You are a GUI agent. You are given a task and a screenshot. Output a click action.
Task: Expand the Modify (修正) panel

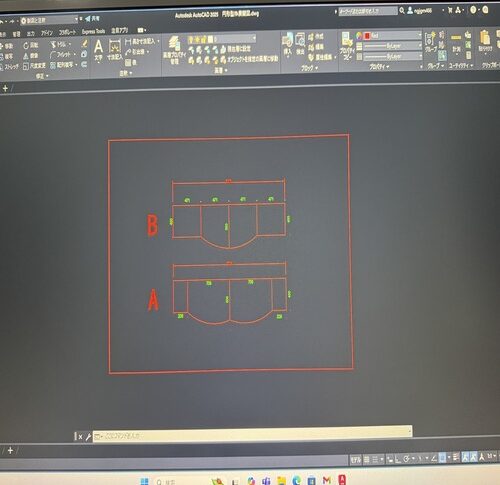click(x=42, y=76)
